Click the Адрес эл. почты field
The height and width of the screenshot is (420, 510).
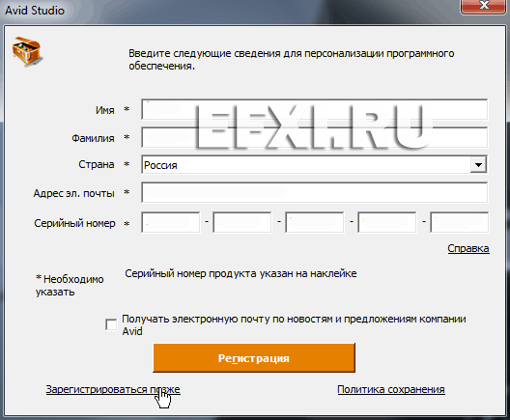pyautogui.click(x=315, y=192)
